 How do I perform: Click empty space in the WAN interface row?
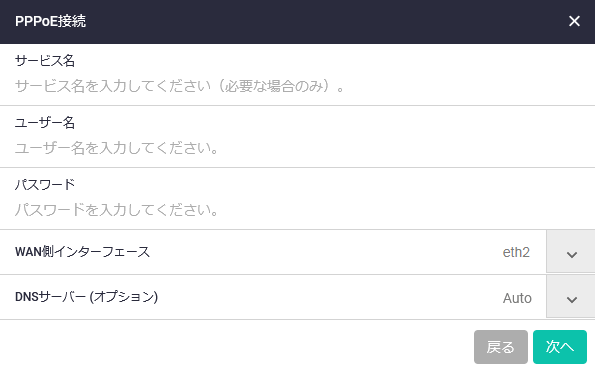click(323, 252)
